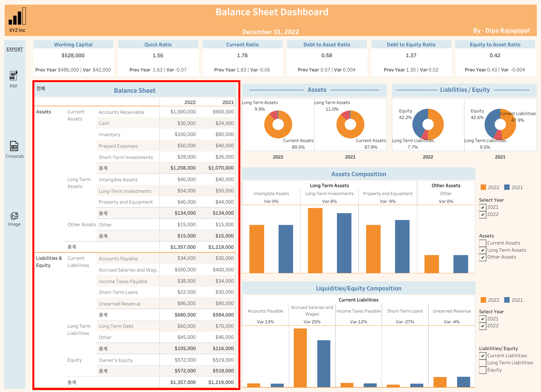
Task: Uncheck 2021 under Assets Select Year
Action: coord(483,207)
